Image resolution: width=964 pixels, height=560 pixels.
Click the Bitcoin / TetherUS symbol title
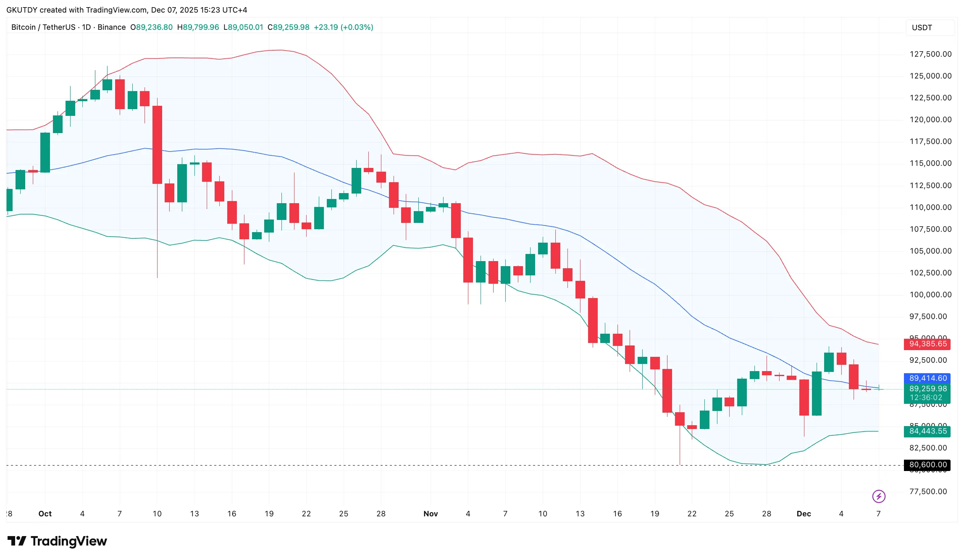(43, 27)
